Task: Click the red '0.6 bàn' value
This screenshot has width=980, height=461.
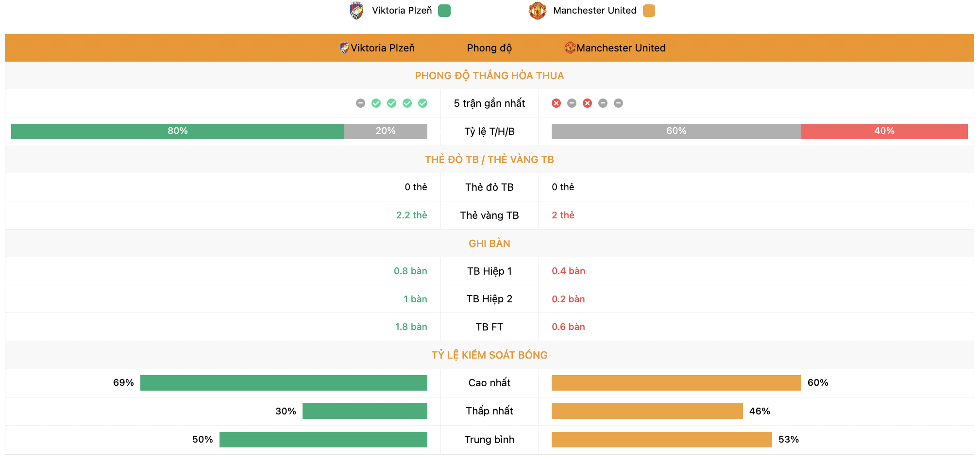Action: [x=568, y=327]
